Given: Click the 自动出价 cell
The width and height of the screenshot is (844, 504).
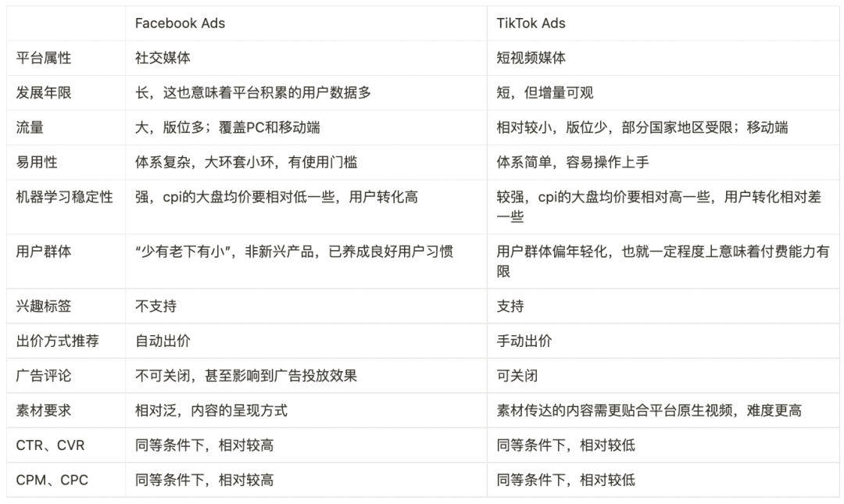Looking at the screenshot, I should point(163,341).
